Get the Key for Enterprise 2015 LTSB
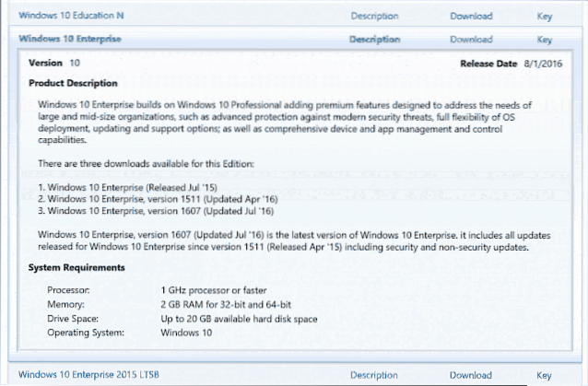Screen dimensions: 588x386 [544, 375]
